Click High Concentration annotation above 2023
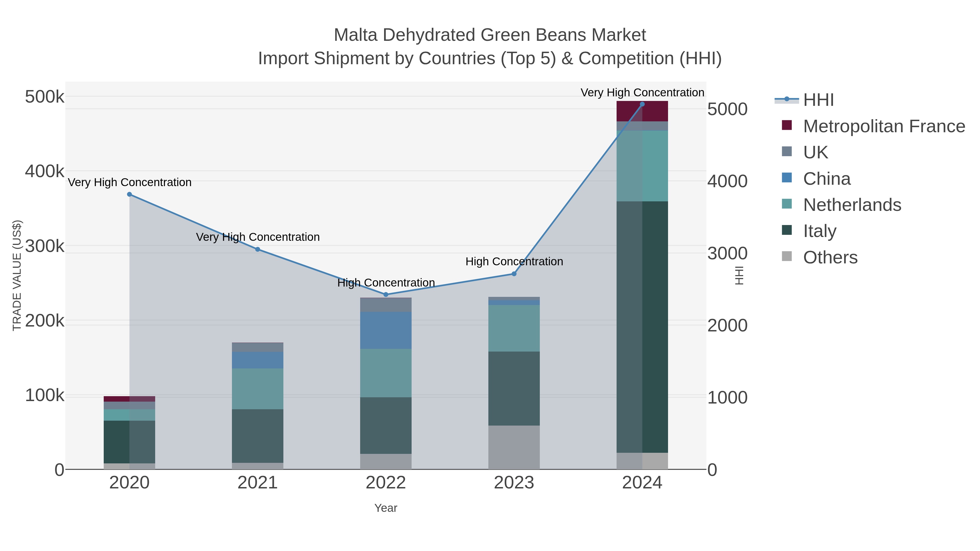Image resolution: width=980 pixels, height=551 pixels. point(514,261)
